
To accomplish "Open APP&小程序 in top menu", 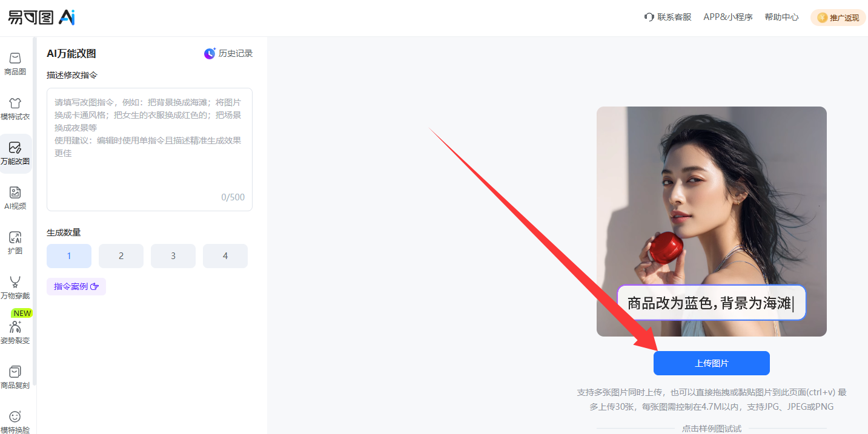I will 728,17.
